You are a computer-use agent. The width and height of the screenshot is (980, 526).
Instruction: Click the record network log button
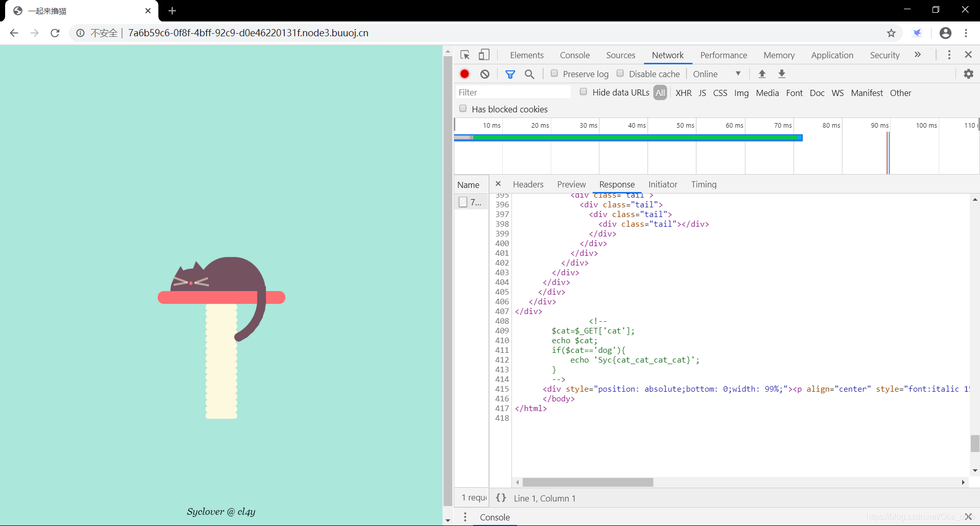pyautogui.click(x=464, y=74)
